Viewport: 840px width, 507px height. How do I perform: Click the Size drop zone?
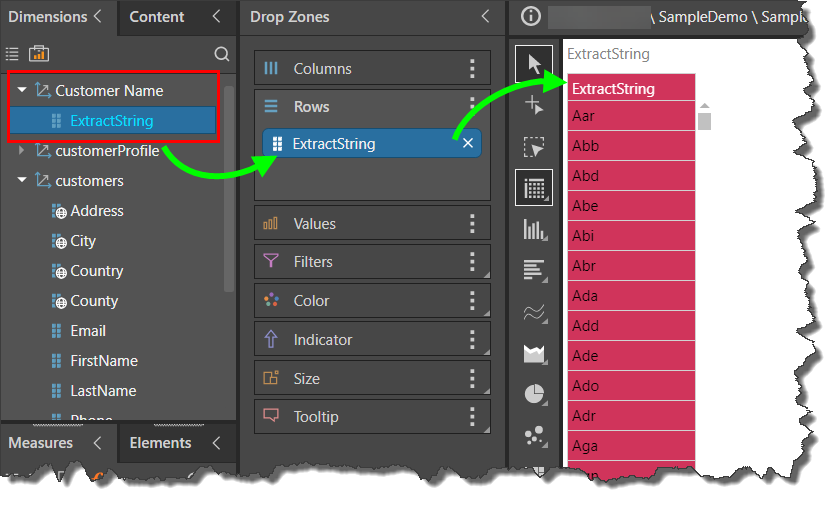tap(372, 378)
